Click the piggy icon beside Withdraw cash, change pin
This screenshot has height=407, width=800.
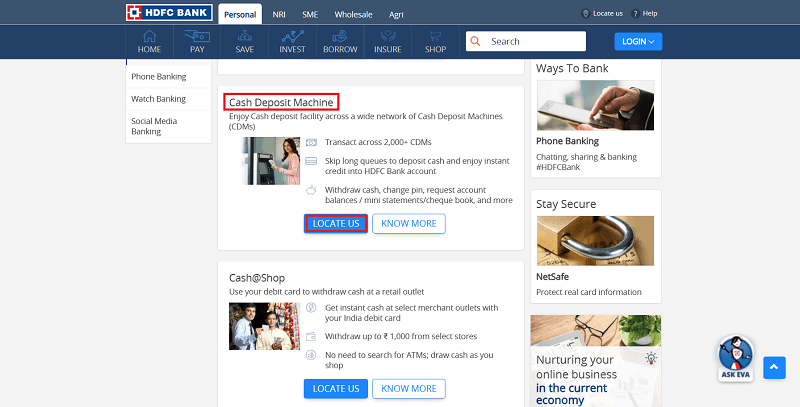coord(311,190)
